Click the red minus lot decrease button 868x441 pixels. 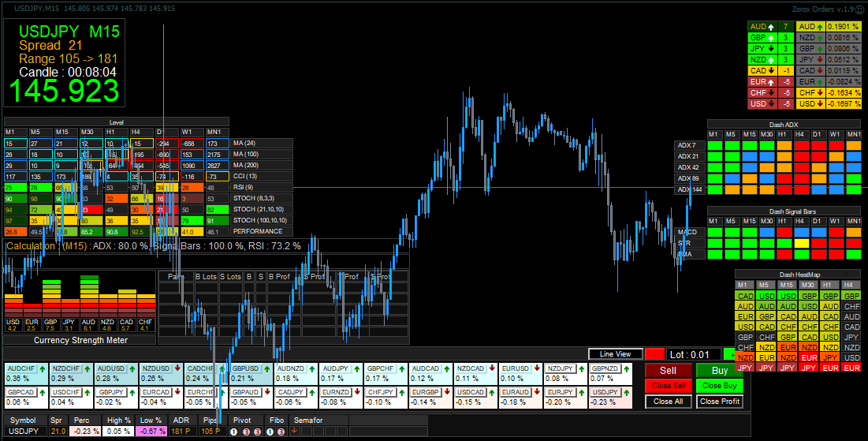(654, 354)
